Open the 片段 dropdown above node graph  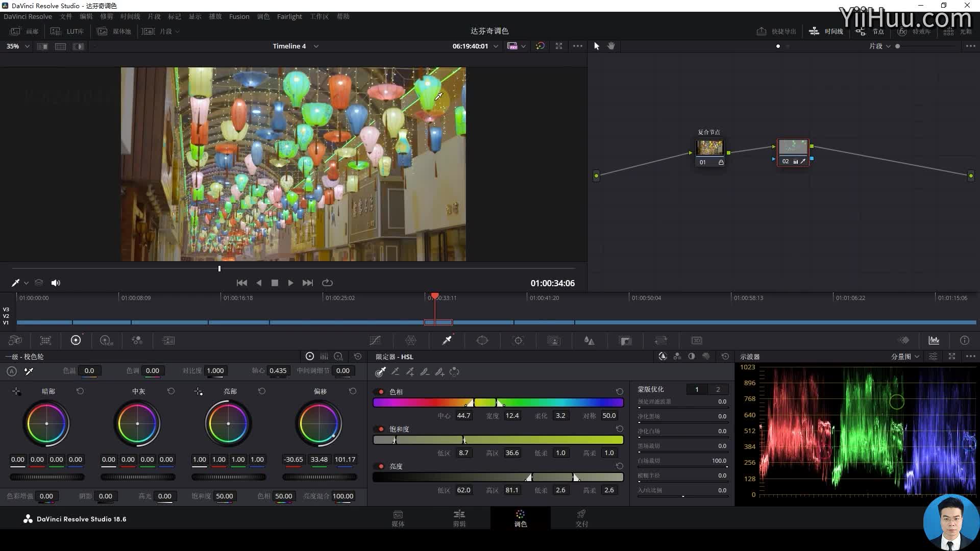pyautogui.click(x=880, y=46)
